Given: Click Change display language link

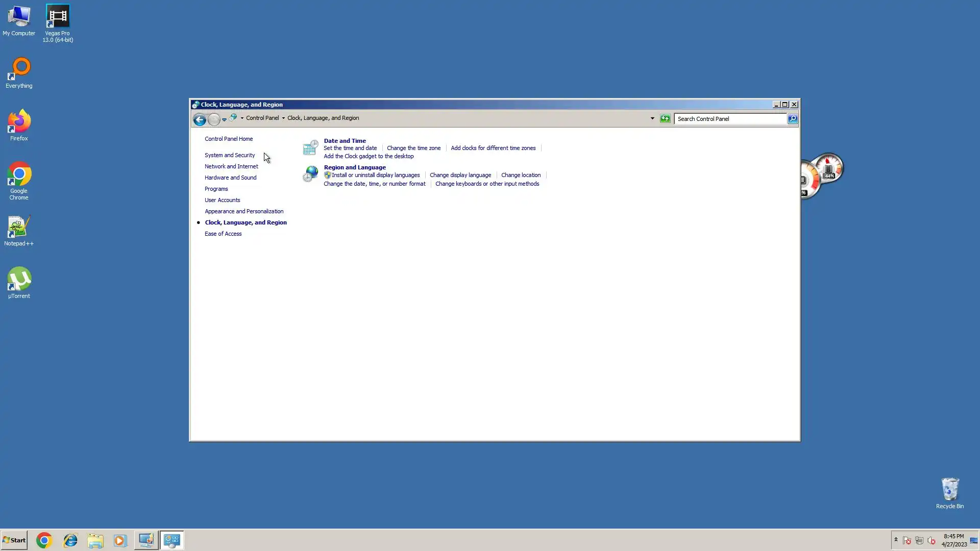Looking at the screenshot, I should point(460,175).
